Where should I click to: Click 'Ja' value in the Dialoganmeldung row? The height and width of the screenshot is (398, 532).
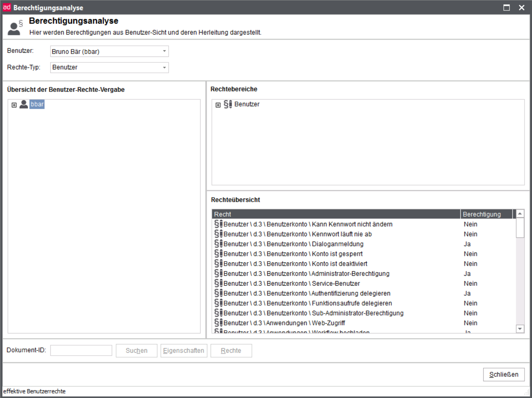point(467,244)
